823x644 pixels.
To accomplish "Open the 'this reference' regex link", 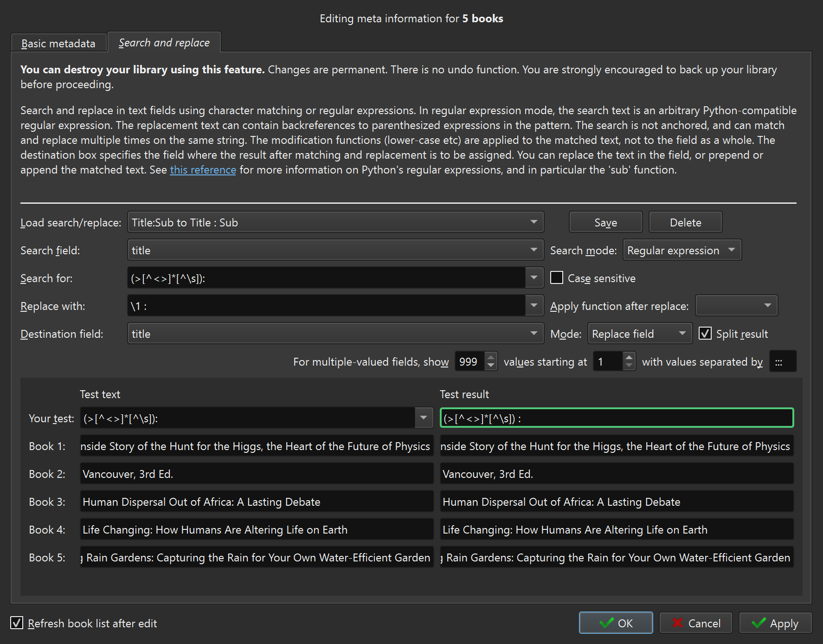I will (x=203, y=170).
